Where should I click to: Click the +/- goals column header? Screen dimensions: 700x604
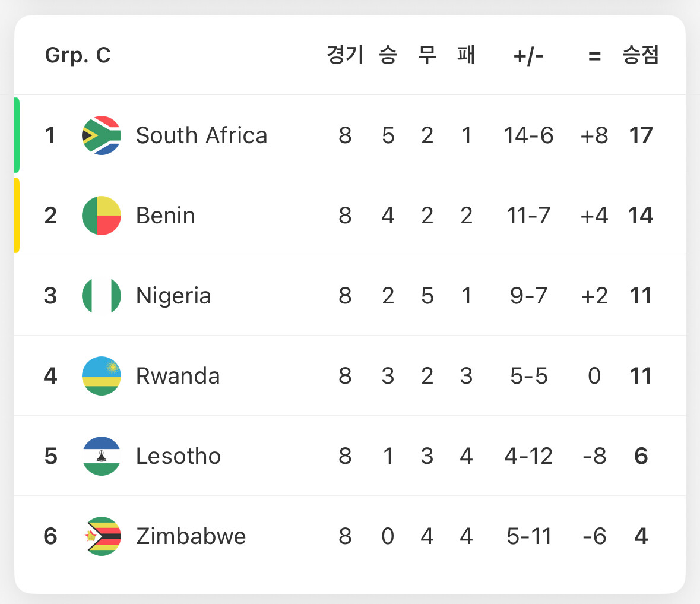(528, 56)
